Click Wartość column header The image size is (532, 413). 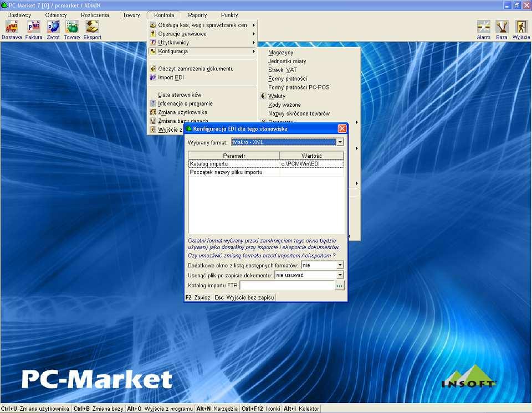[x=311, y=156]
